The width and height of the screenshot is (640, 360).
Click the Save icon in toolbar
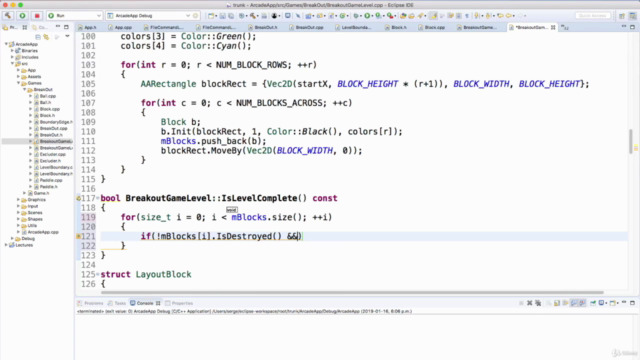222,16
